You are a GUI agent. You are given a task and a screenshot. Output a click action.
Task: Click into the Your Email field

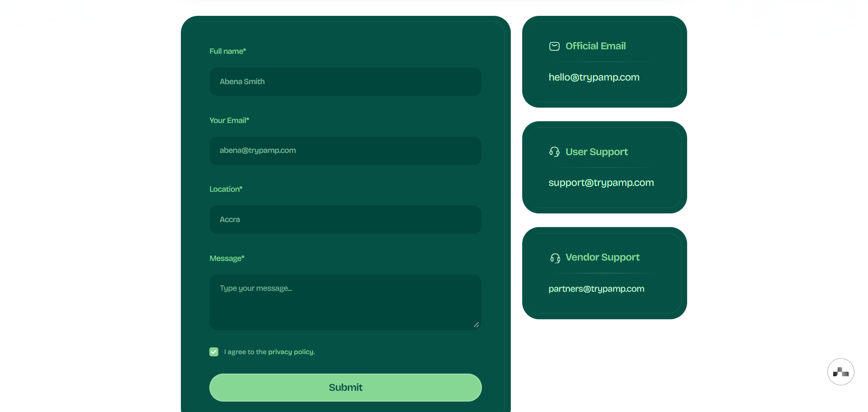(x=345, y=151)
